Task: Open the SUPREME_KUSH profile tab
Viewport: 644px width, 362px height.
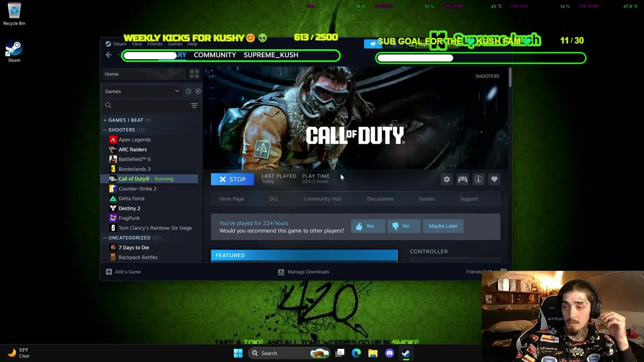Action: click(271, 55)
